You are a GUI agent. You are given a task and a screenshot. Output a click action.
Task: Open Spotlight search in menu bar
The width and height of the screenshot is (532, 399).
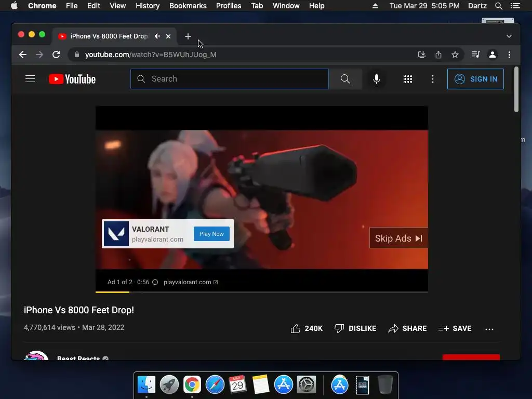point(498,6)
